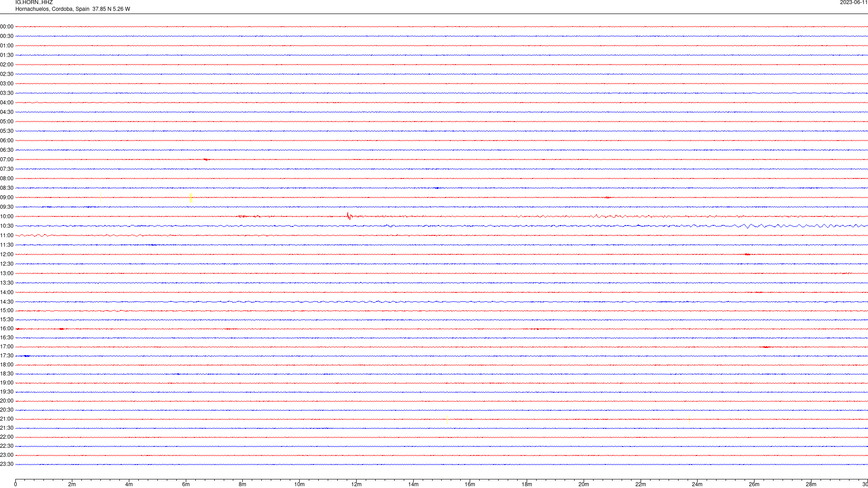Screen dimensions: 868x488
Task: Select the 12:00 time row label
Action: [7, 254]
